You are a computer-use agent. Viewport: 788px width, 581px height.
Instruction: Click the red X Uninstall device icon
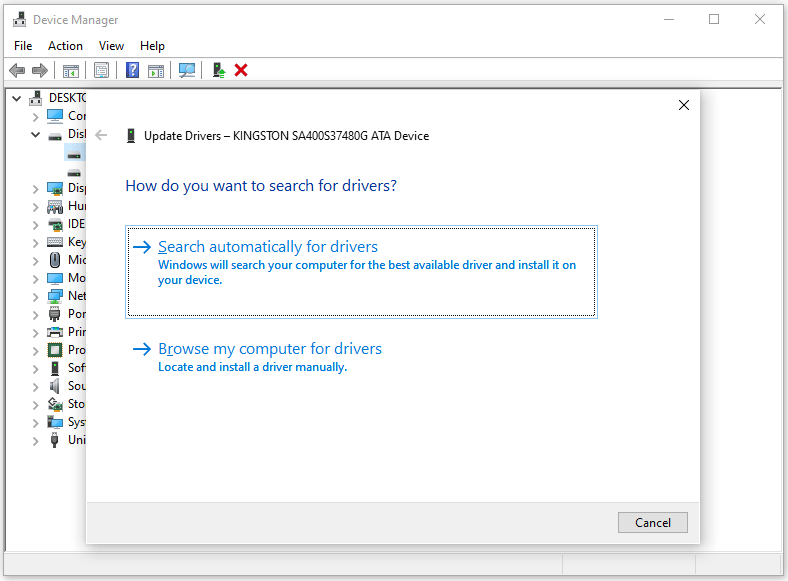pos(241,70)
